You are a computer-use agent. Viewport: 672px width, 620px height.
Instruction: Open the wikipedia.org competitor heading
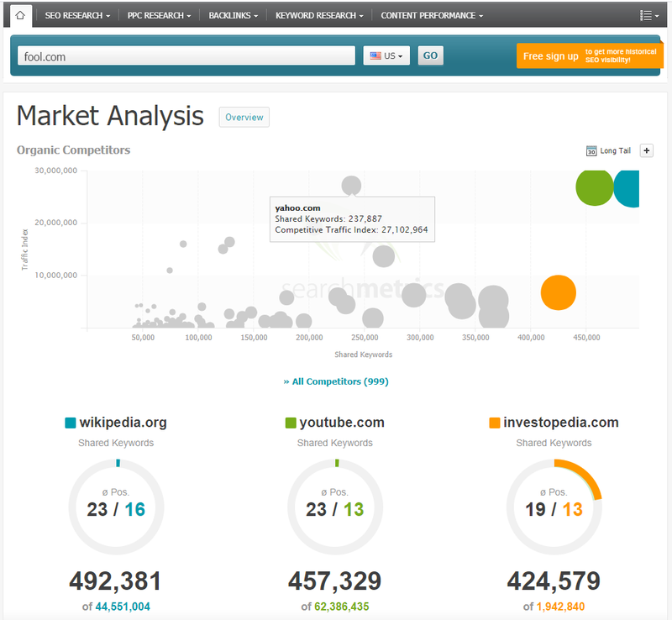pos(123,423)
